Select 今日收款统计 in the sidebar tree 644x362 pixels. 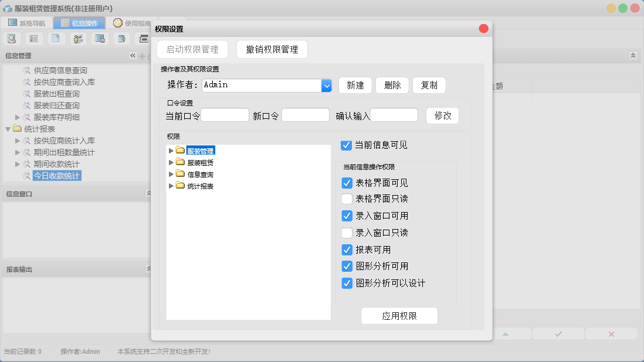(x=57, y=176)
